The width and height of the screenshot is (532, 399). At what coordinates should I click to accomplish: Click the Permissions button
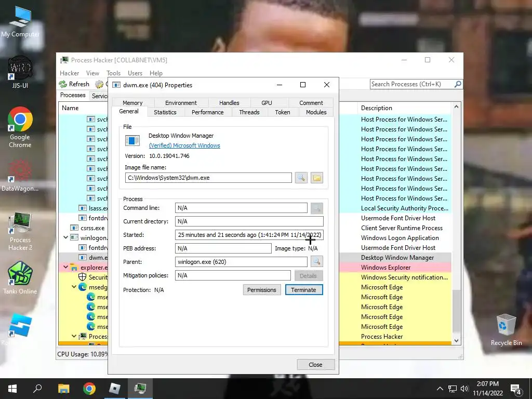click(x=262, y=290)
